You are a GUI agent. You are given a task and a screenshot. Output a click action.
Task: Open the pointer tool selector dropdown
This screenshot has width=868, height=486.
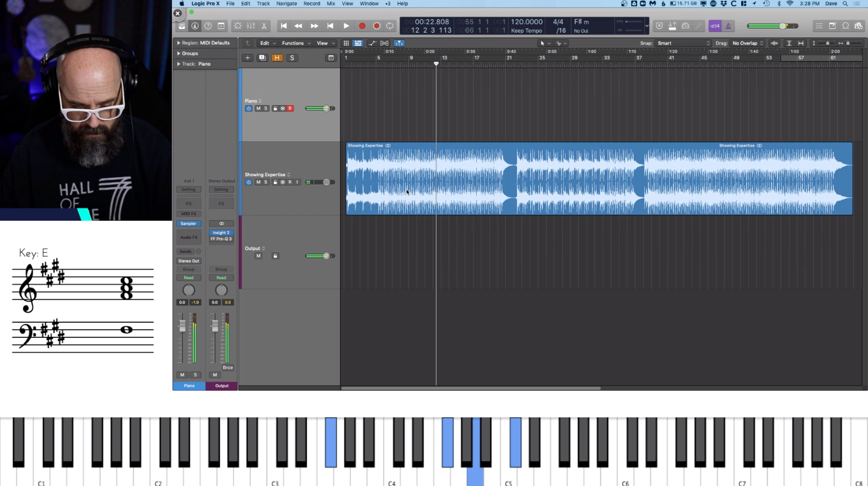545,44
